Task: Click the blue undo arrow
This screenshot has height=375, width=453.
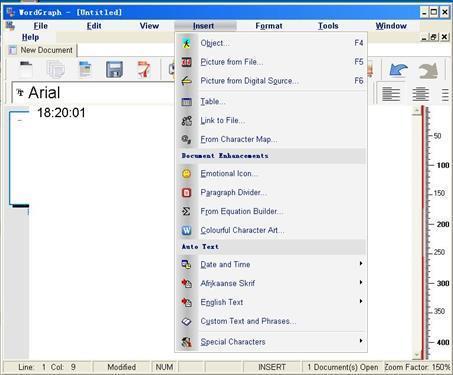Action: click(x=398, y=70)
